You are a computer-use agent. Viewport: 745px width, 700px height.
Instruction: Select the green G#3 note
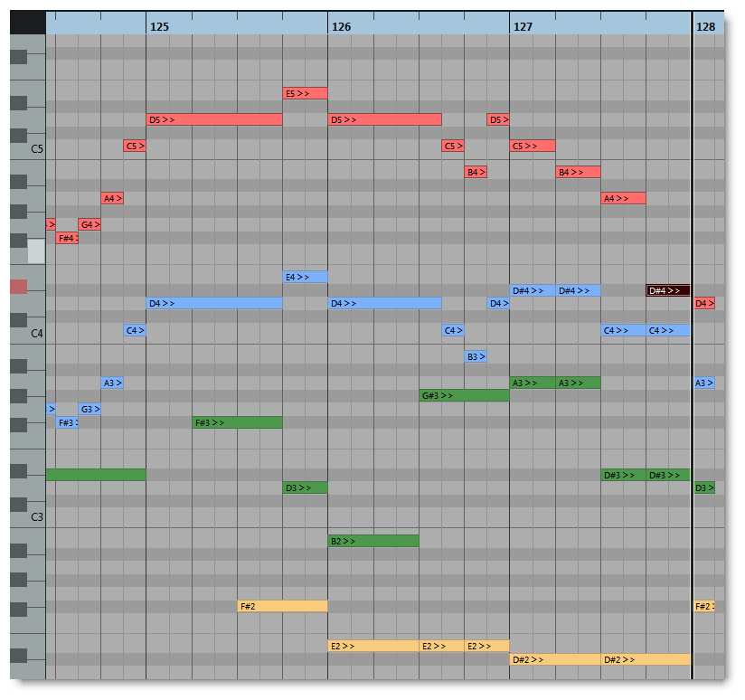[464, 395]
